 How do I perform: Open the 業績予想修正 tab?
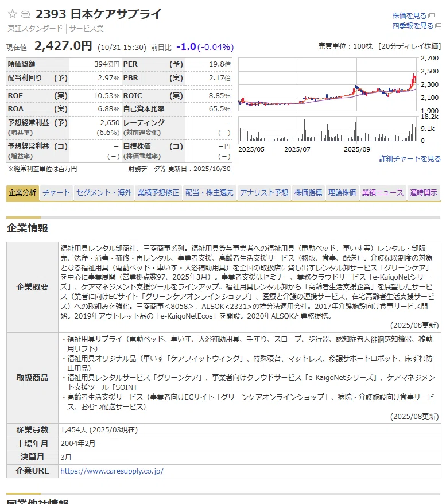point(158,193)
